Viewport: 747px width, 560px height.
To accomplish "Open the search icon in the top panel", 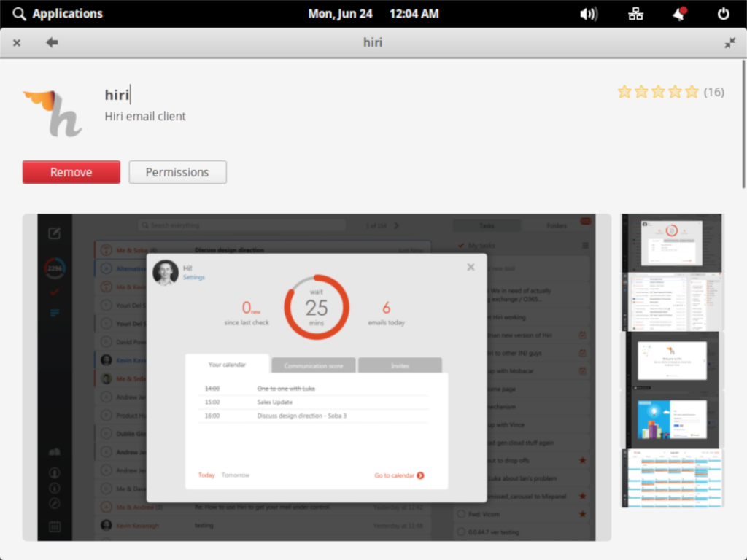I will click(x=19, y=13).
